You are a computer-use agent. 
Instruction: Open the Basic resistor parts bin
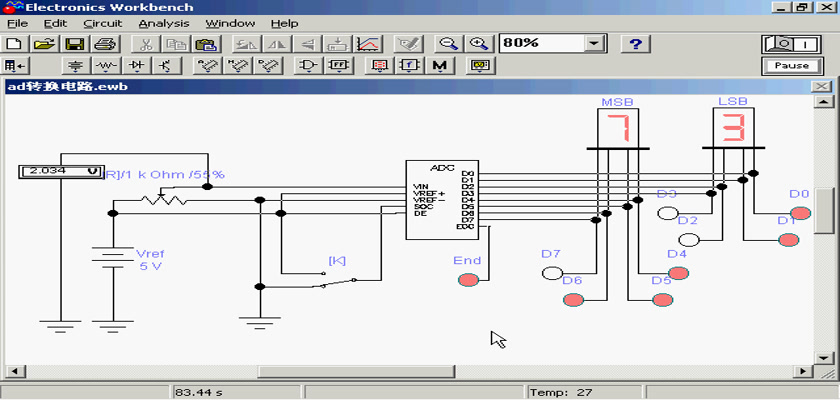tap(107, 66)
